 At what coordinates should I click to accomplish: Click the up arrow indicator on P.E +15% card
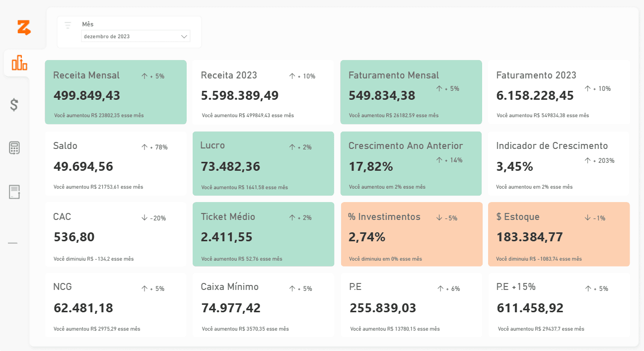pos(588,288)
